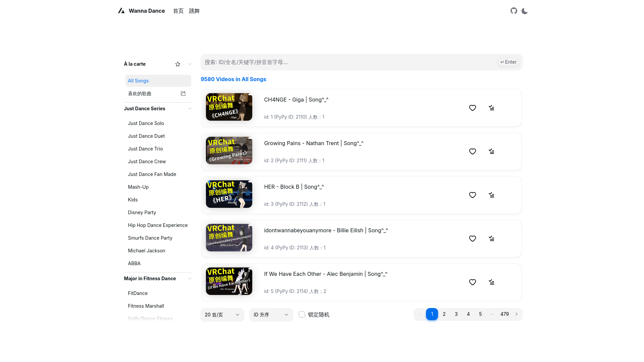Jump to last page 479

(x=504, y=314)
